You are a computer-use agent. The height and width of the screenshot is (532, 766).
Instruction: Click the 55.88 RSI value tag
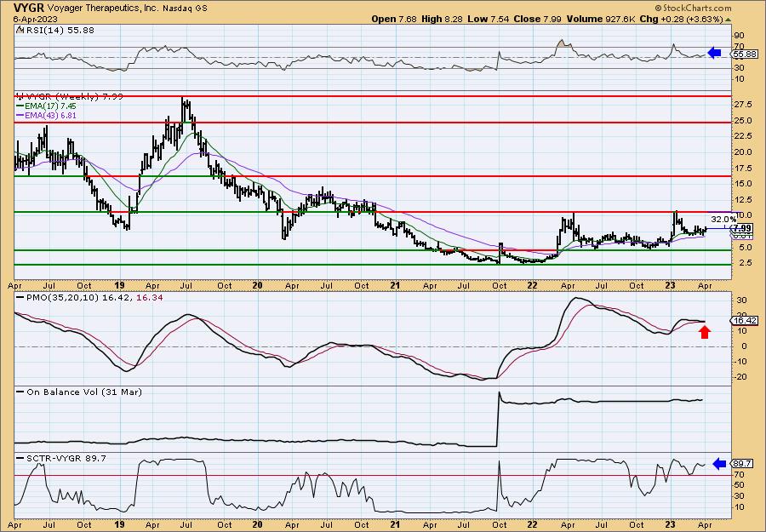click(746, 54)
